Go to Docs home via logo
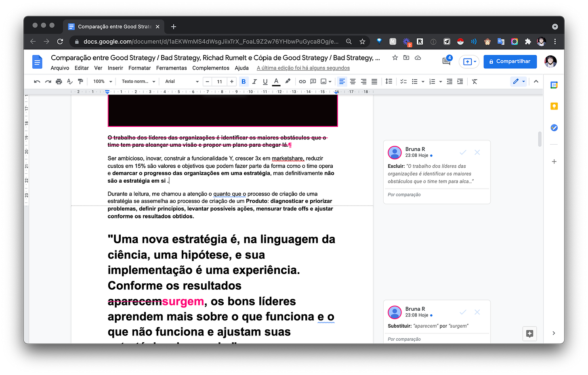 click(37, 62)
